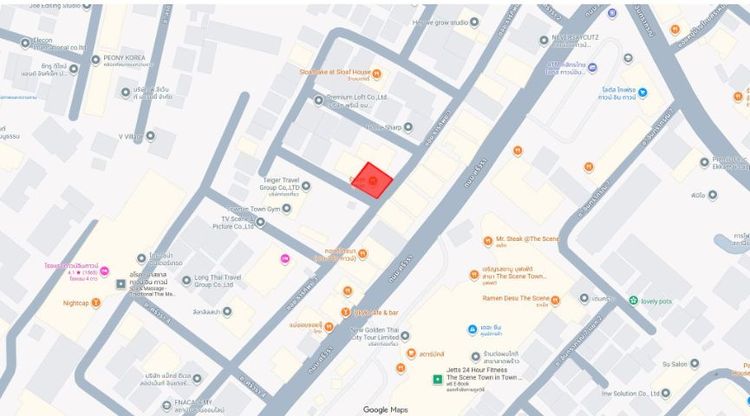
Task: Select the red highlighted land plot
Action: pos(372,180)
